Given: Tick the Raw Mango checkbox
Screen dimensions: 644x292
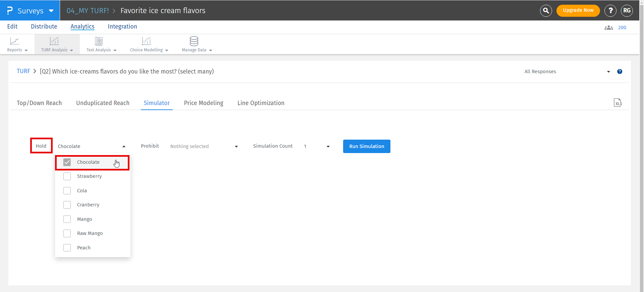Looking at the screenshot, I should (67, 234).
